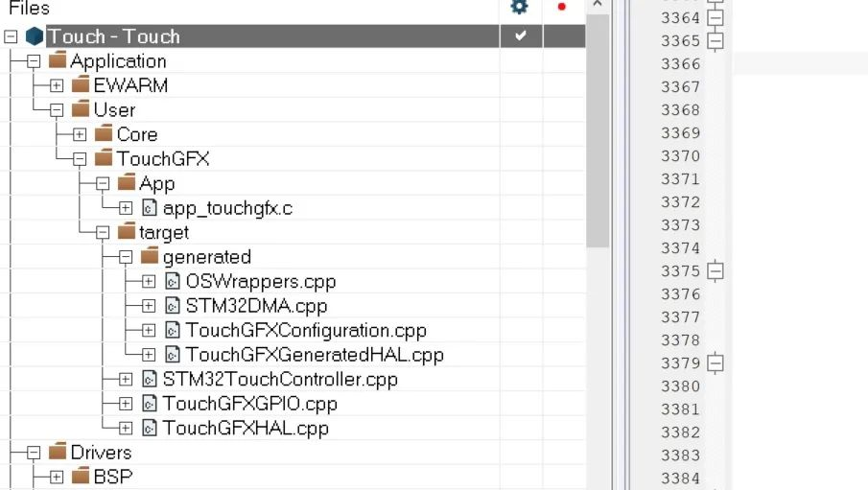
Task: Click STM32DMA.cpp file icon
Action: coord(173,306)
